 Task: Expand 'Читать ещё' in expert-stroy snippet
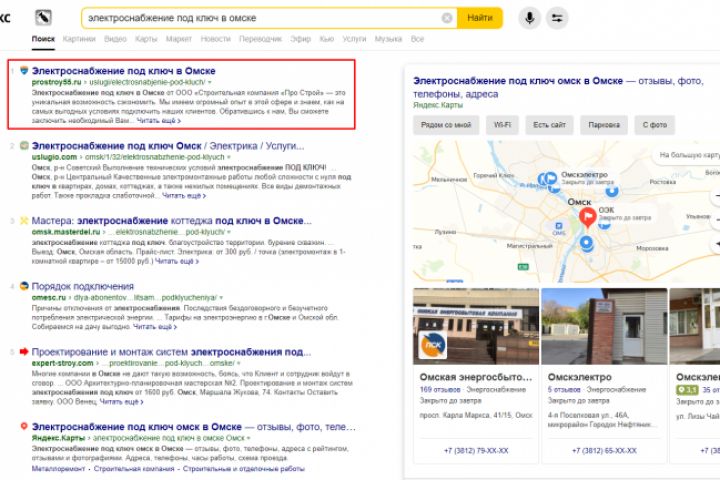point(122,402)
